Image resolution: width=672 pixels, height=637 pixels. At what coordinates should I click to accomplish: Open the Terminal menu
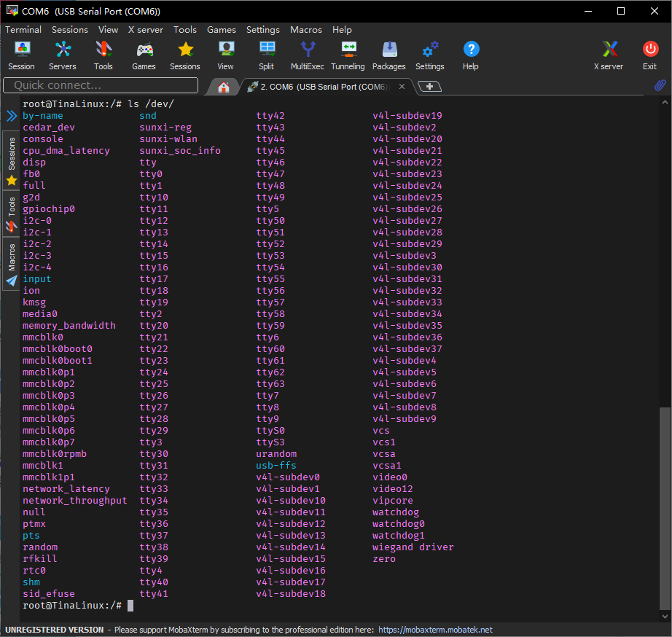click(x=23, y=30)
